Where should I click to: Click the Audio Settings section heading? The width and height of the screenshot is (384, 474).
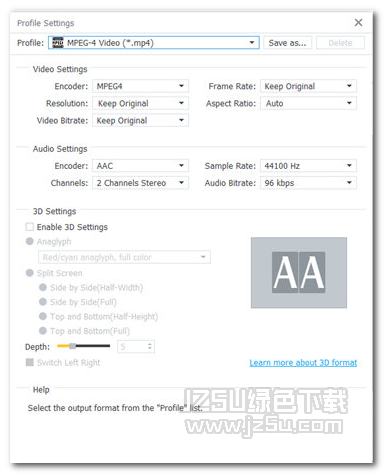click(60, 149)
